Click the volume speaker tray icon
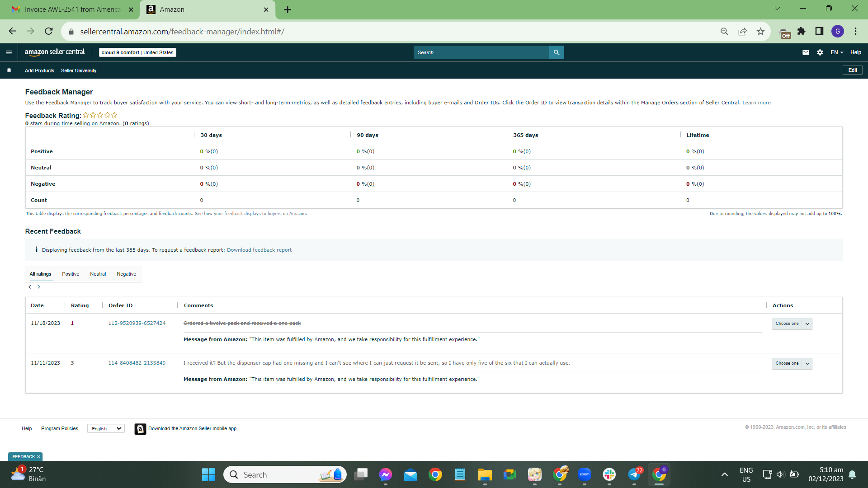Viewport: 868px width, 488px height. 780,474
